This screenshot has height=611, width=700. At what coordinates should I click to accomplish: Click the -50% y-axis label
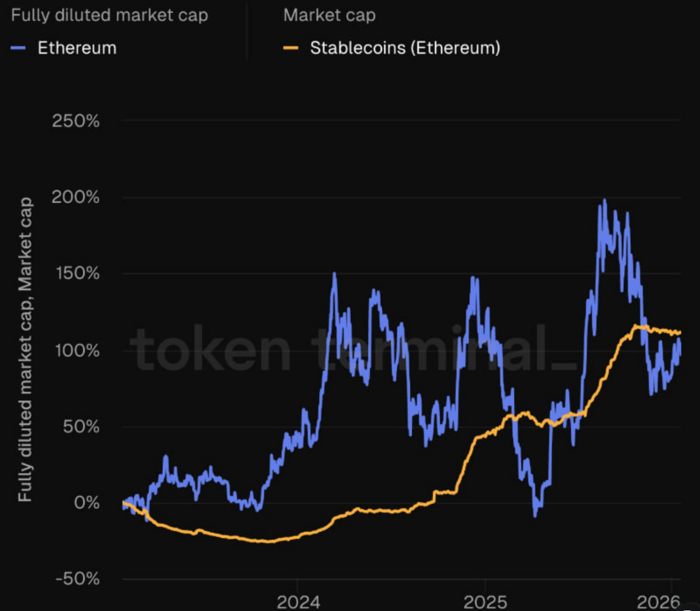click(x=77, y=579)
